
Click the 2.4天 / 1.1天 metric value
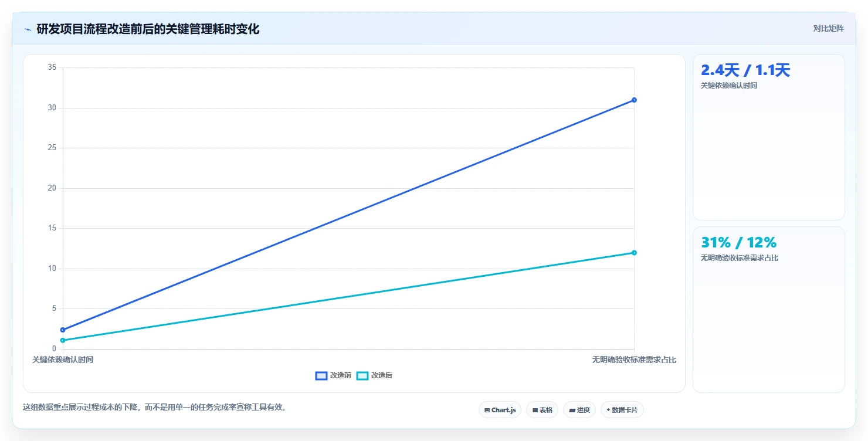(x=745, y=70)
